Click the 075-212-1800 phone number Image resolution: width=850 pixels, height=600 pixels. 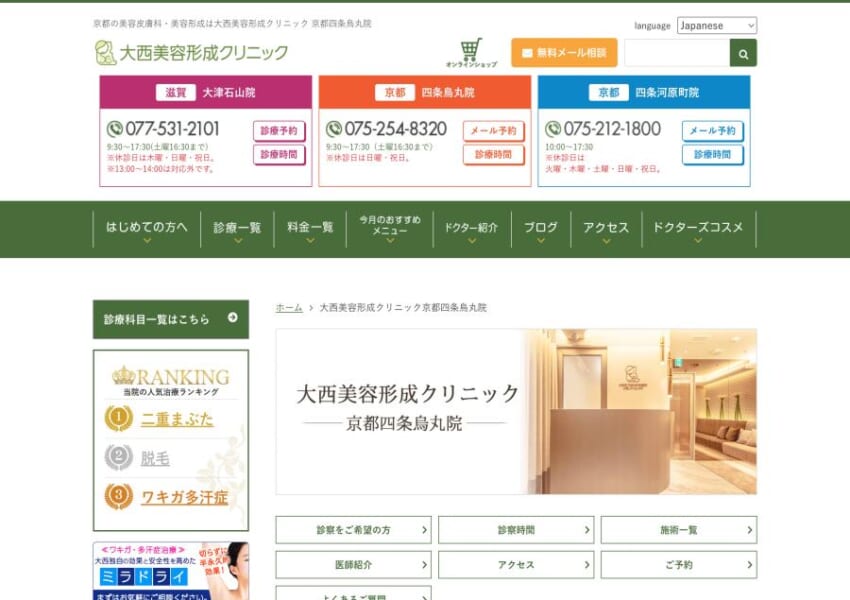pyautogui.click(x=612, y=129)
